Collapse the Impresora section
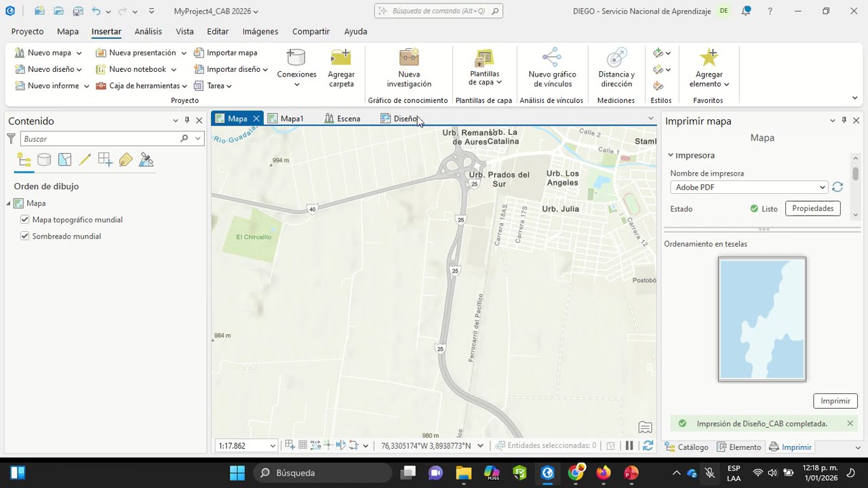The width and height of the screenshot is (868, 488). (671, 155)
